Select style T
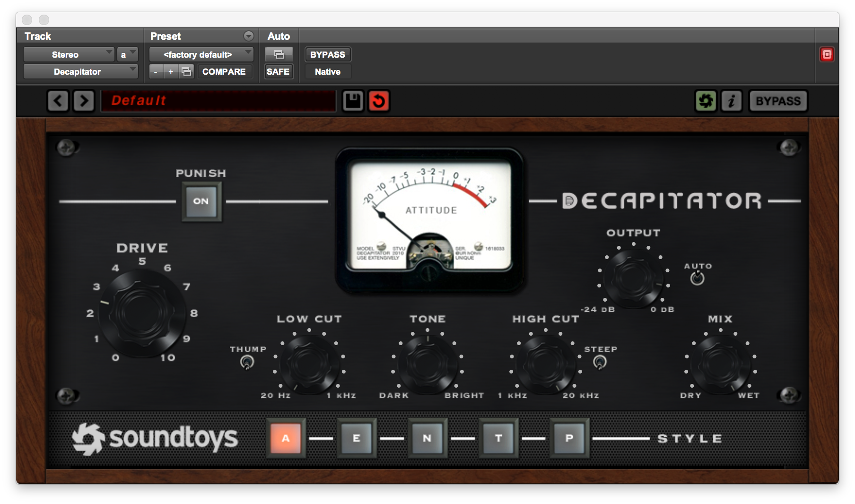The width and height of the screenshot is (855, 504). [x=498, y=438]
